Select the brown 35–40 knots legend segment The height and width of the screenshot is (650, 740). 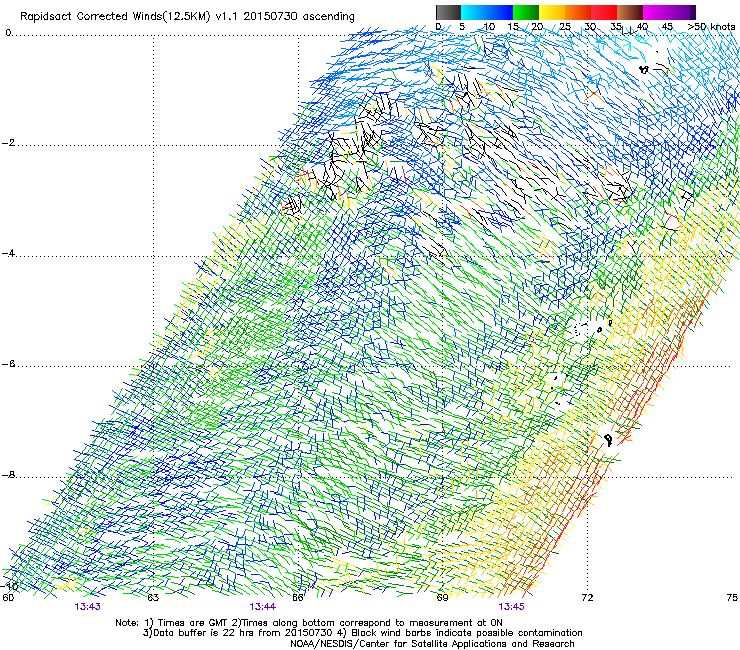point(630,12)
